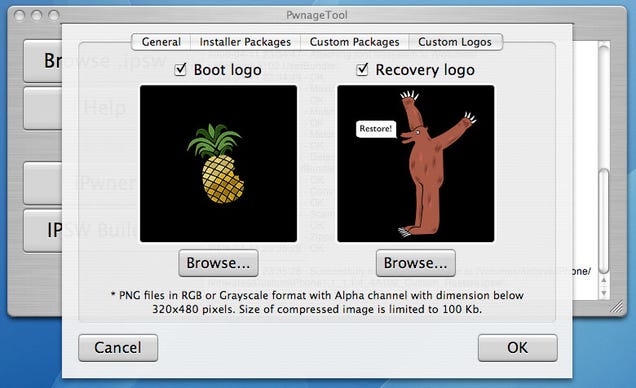Select the Custom Packages tab

pos(354,42)
